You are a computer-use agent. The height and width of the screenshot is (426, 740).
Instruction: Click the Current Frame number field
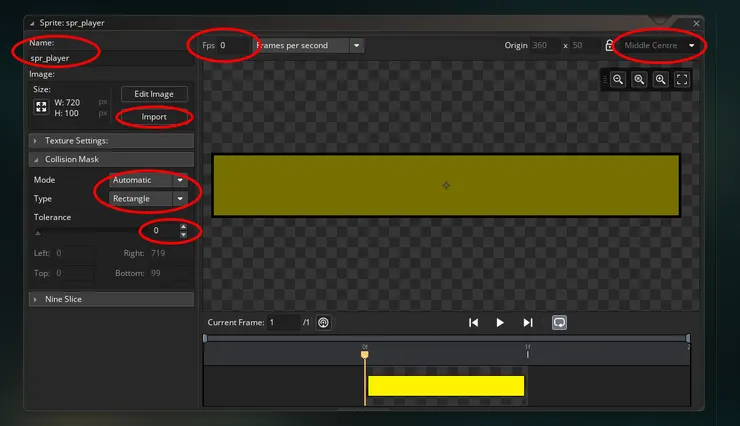[283, 323]
